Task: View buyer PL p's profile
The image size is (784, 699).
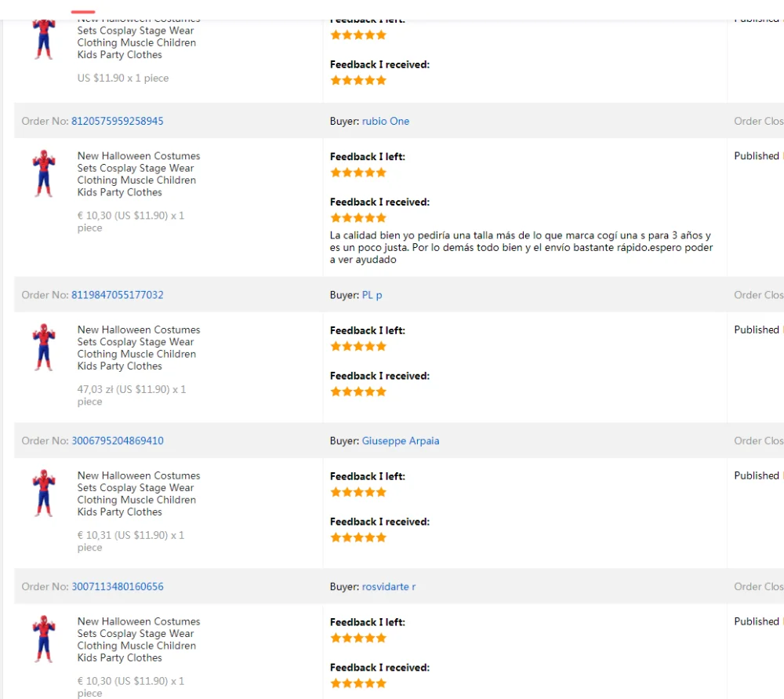Action: click(372, 295)
